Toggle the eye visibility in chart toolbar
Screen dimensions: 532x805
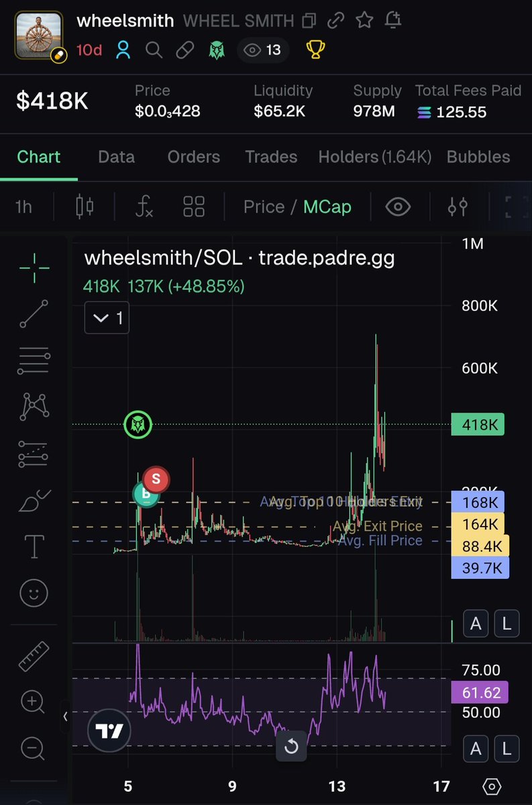pyautogui.click(x=398, y=207)
